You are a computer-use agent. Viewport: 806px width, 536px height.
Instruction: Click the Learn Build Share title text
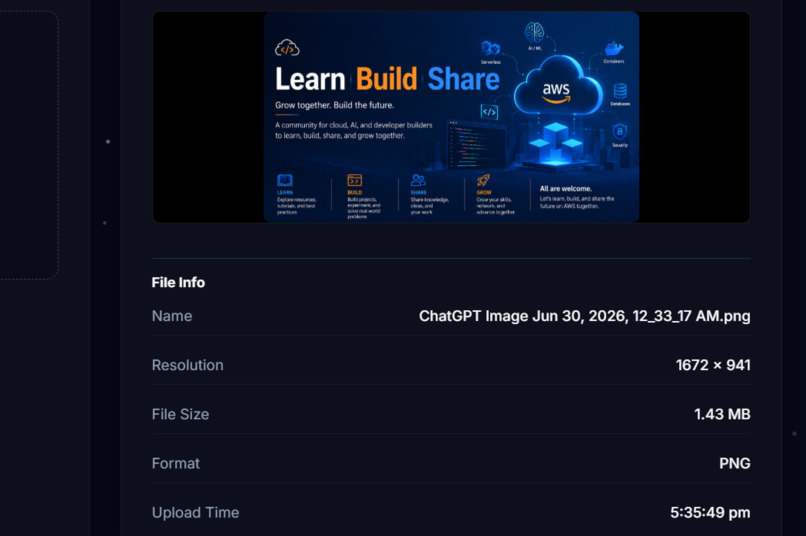[x=387, y=79]
